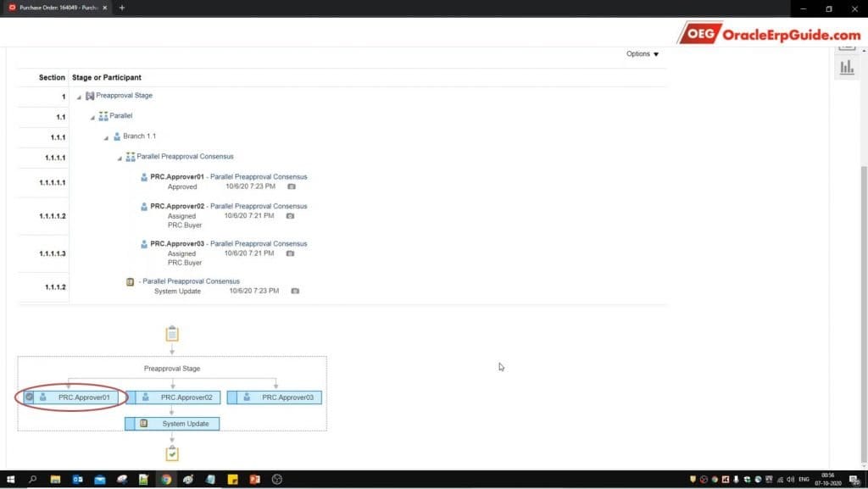Collapse the Preapproval Stage tree node
Image resolution: width=868 pixels, height=489 pixels.
79,97
